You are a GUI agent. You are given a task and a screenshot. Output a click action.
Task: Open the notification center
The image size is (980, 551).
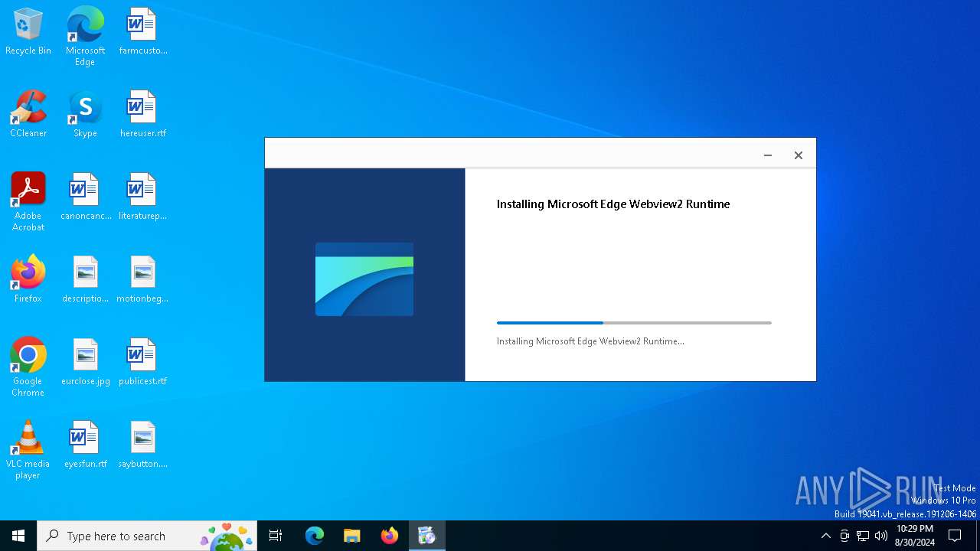(955, 536)
